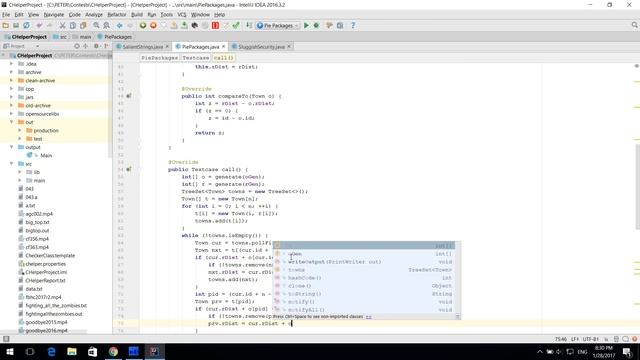
Task: Open Windows Start menu
Action: (10, 351)
